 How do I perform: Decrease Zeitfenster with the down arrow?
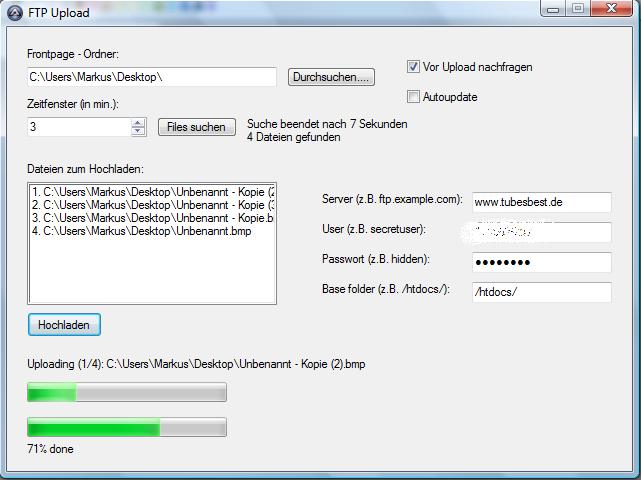point(138,131)
